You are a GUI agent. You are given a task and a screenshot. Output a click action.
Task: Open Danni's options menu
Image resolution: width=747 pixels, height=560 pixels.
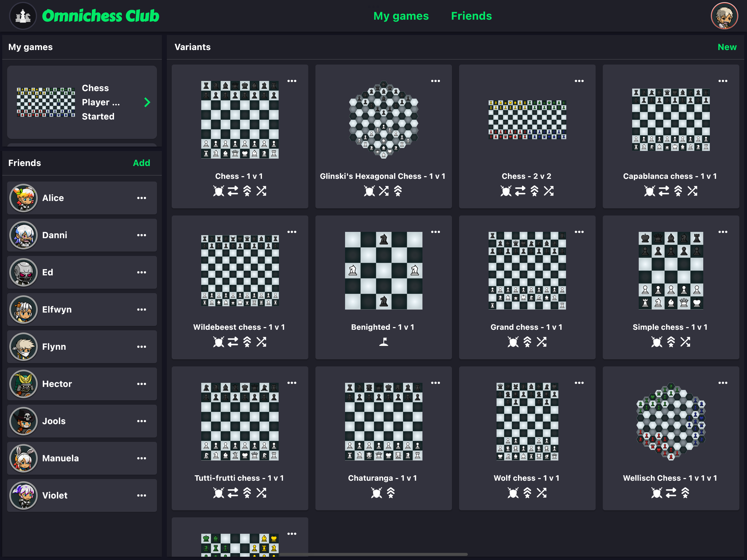141,235
